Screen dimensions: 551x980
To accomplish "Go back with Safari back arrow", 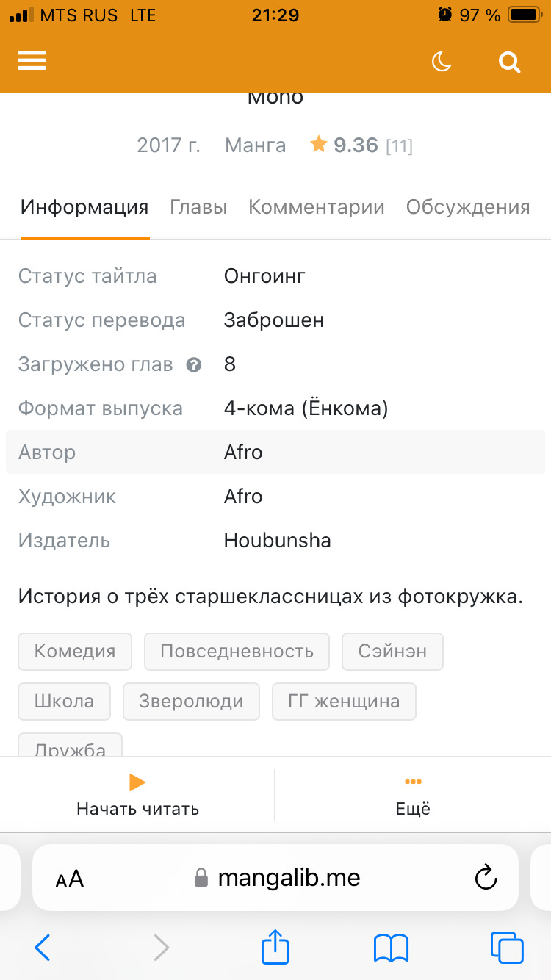I will click(x=43, y=948).
